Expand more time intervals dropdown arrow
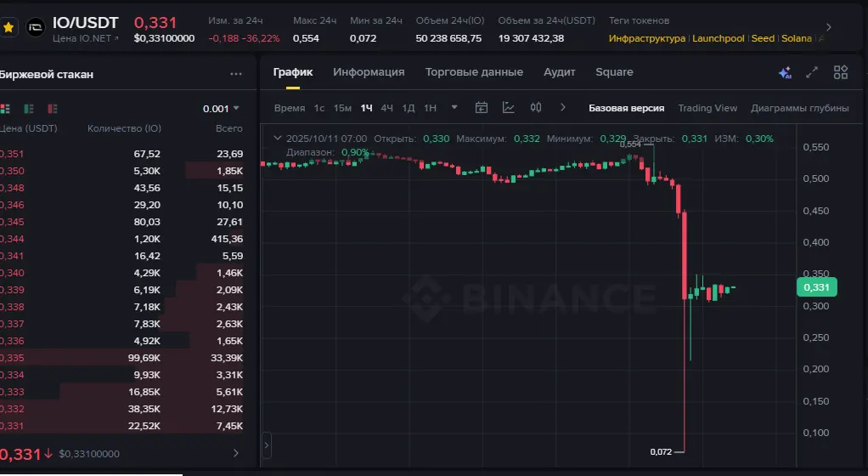This screenshot has width=868, height=476. (455, 108)
